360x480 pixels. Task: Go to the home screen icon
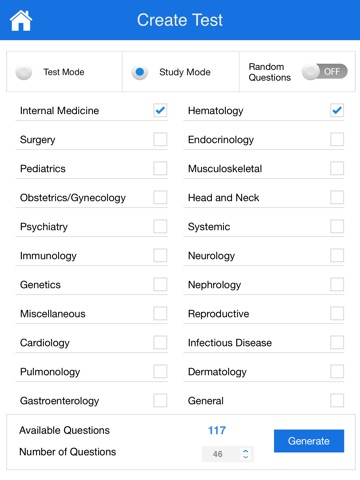(21, 20)
